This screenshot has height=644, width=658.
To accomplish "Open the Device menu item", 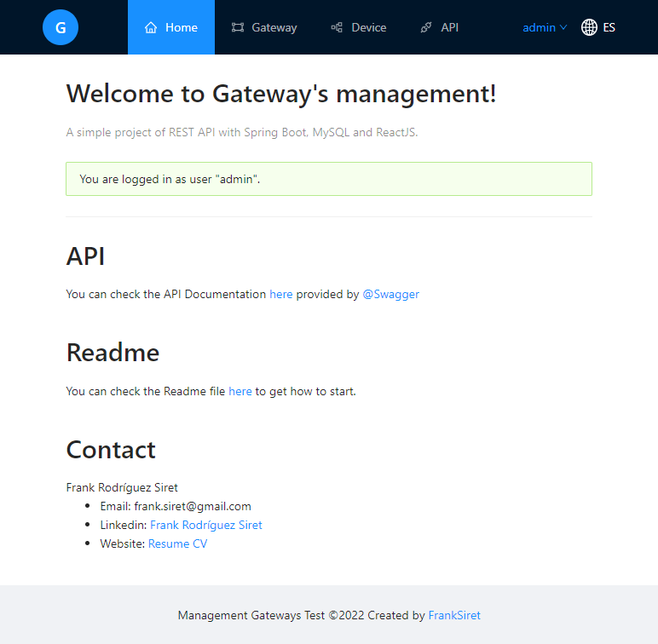I will [x=359, y=27].
